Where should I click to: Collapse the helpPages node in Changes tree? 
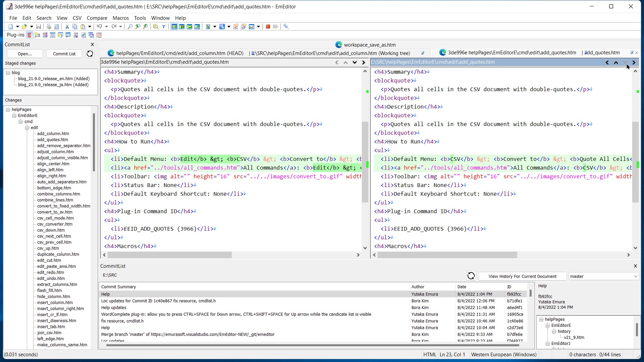pyautogui.click(x=8, y=110)
